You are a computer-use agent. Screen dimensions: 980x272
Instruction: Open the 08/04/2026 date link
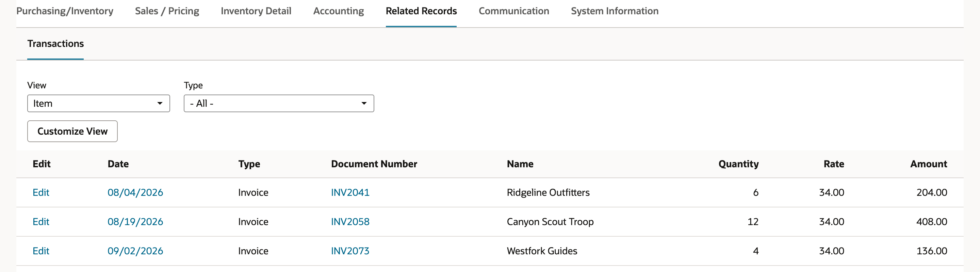coord(135,192)
